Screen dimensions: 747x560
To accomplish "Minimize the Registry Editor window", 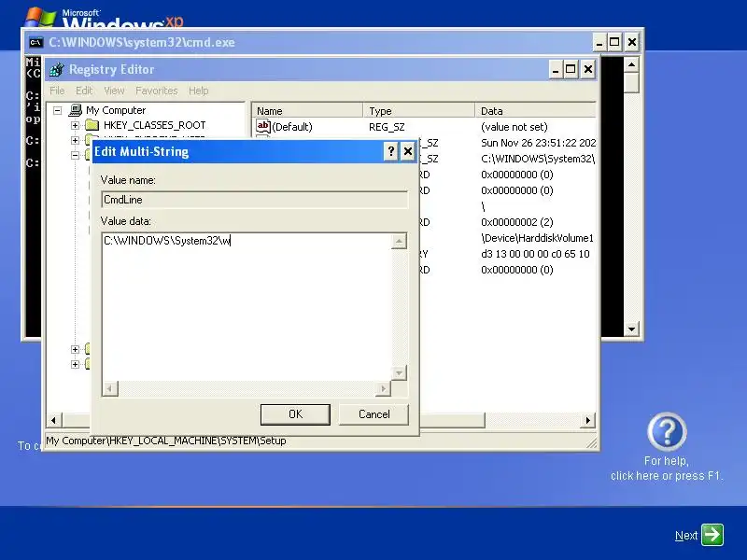I will [x=555, y=69].
